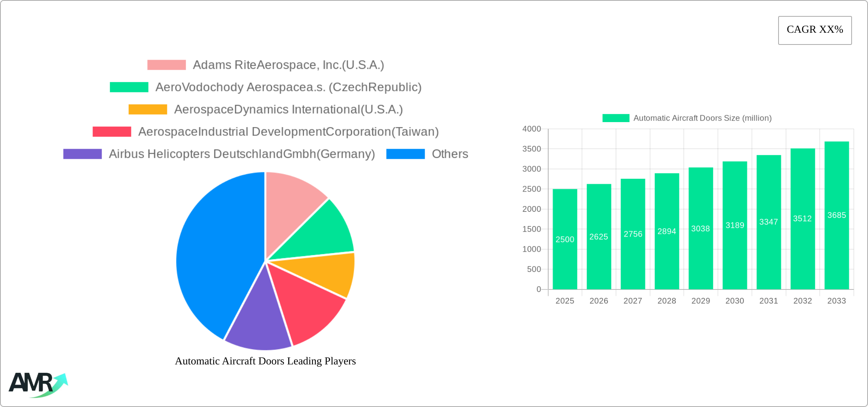Viewport: 868px width, 407px height.
Task: Click AeroVodochody Aerospacea.s. (CzechRepublic) legend label
Action: point(289,87)
